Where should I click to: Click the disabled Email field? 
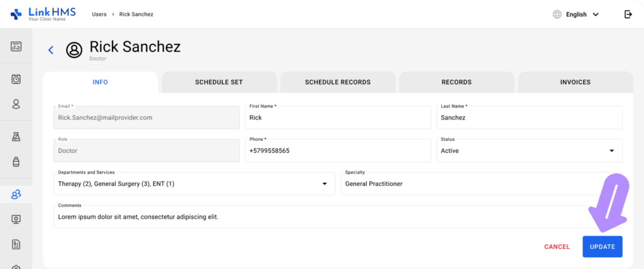[x=147, y=118]
